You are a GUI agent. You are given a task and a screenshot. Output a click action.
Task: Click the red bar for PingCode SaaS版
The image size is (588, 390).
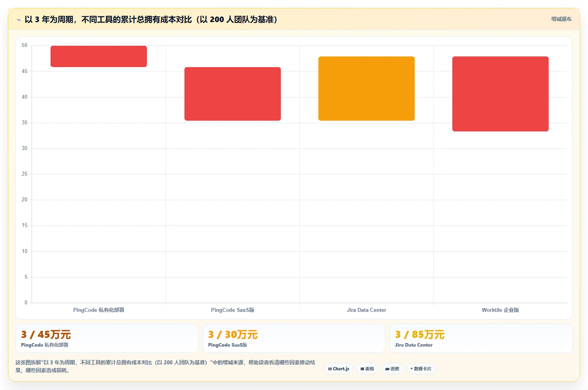click(233, 94)
